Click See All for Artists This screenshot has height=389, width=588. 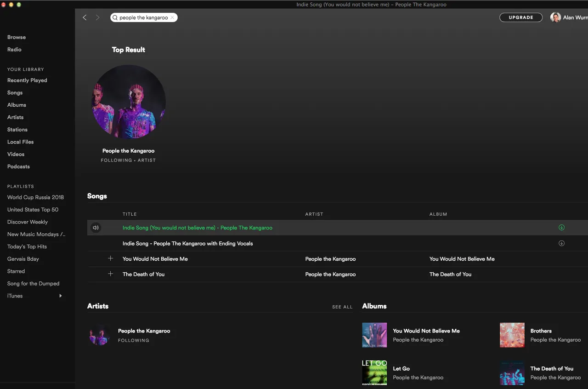342,307
